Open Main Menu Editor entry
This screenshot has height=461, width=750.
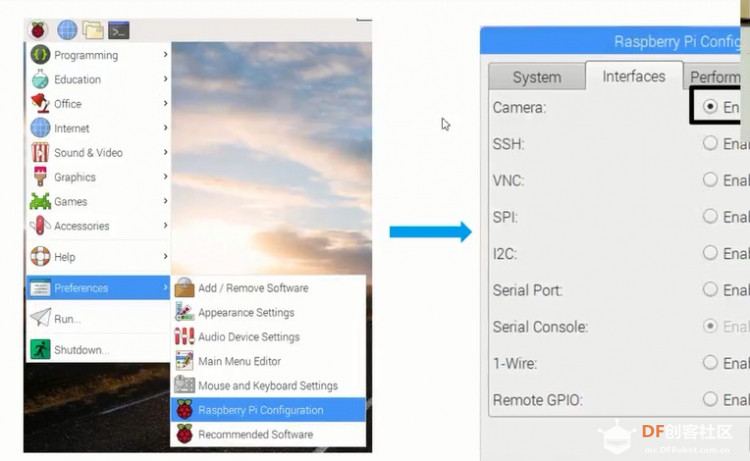click(268, 361)
